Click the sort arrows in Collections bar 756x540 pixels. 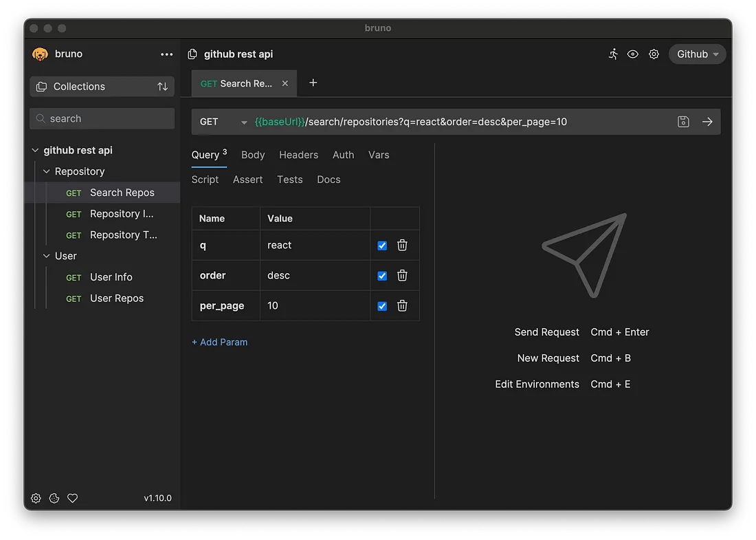[162, 87]
